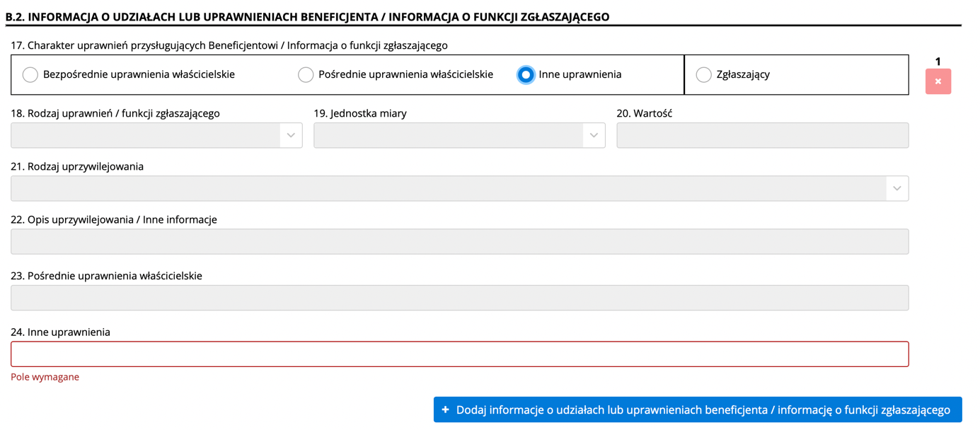The height and width of the screenshot is (430, 980).
Task: Open the Rodzaj uprzywilejowania combo box
Action: pyautogui.click(x=448, y=189)
